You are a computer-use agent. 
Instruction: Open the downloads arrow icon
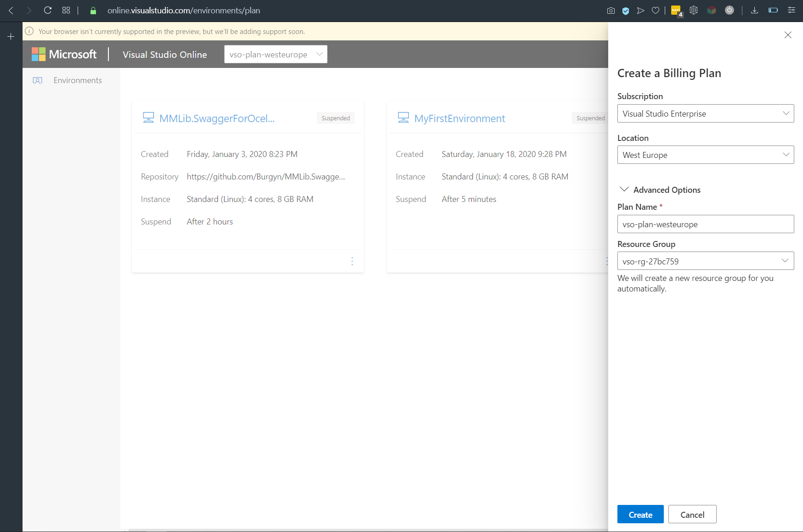click(x=754, y=10)
